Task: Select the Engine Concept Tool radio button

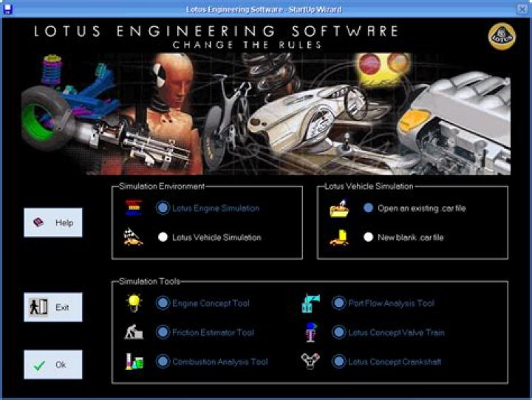Action: pos(163,303)
